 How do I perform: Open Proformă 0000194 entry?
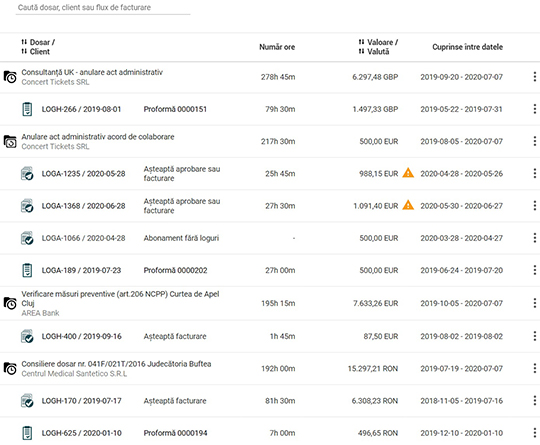pos(175,433)
